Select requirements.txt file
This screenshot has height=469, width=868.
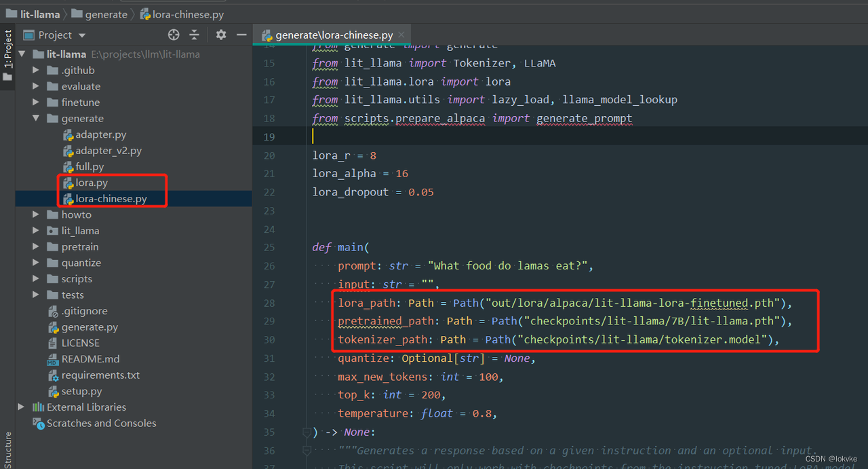pyautogui.click(x=100, y=375)
